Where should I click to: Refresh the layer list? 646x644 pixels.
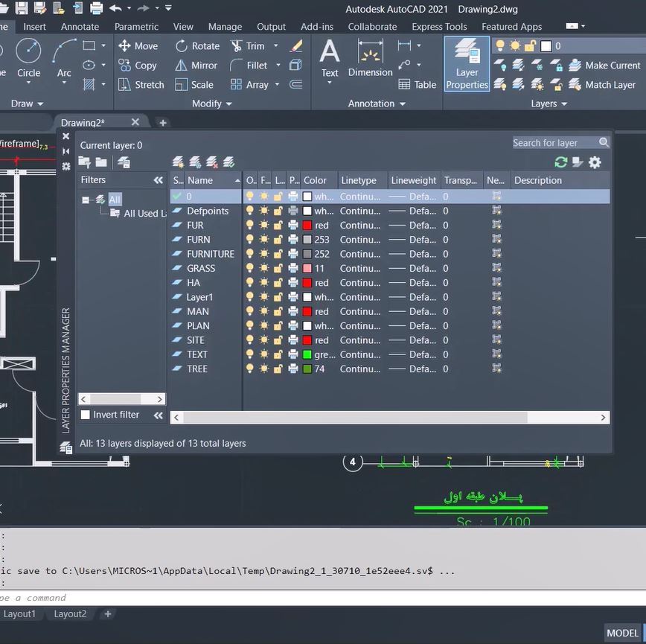[x=560, y=162]
